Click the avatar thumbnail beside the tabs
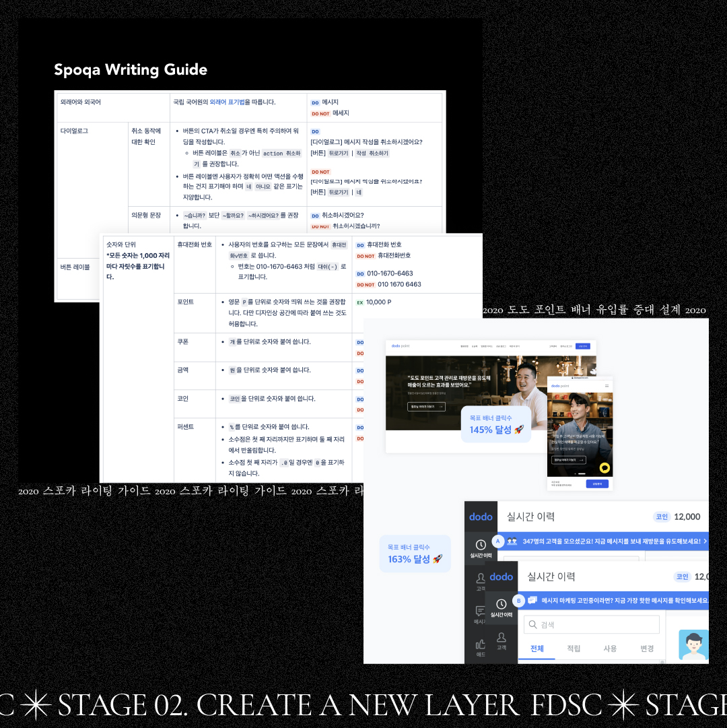Image resolution: width=727 pixels, height=728 pixels. click(693, 644)
